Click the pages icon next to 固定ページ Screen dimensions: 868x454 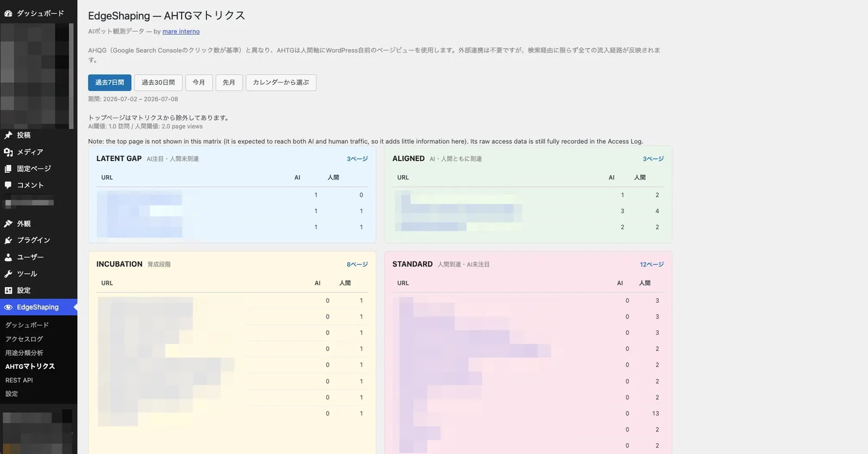(8, 169)
